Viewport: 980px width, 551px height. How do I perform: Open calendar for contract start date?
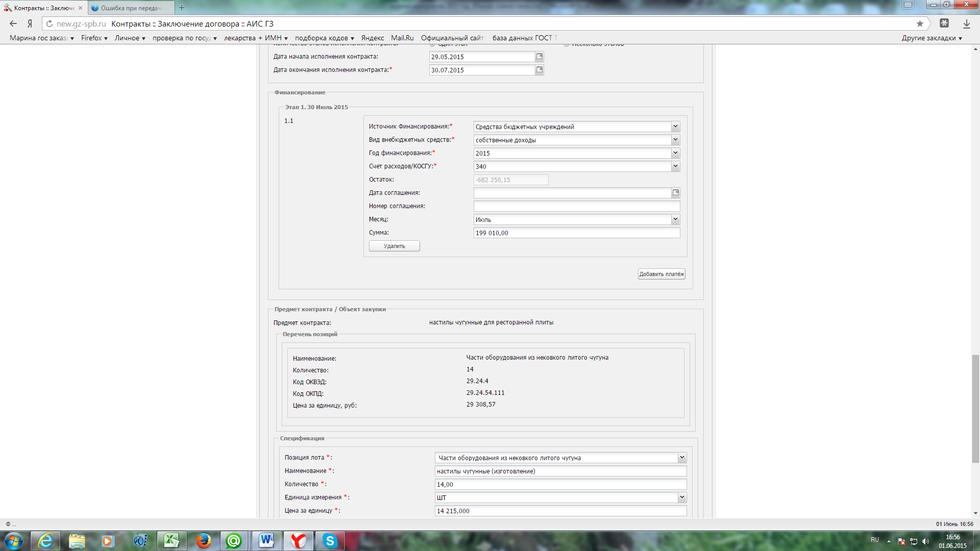[x=539, y=57]
